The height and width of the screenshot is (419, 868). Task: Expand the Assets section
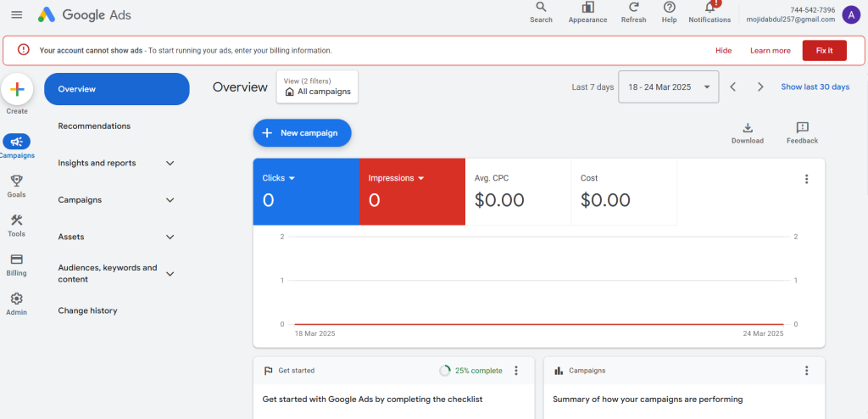tap(170, 237)
